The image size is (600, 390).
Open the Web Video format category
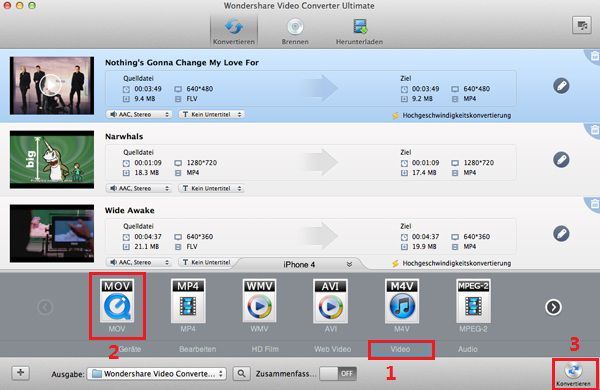click(x=333, y=349)
